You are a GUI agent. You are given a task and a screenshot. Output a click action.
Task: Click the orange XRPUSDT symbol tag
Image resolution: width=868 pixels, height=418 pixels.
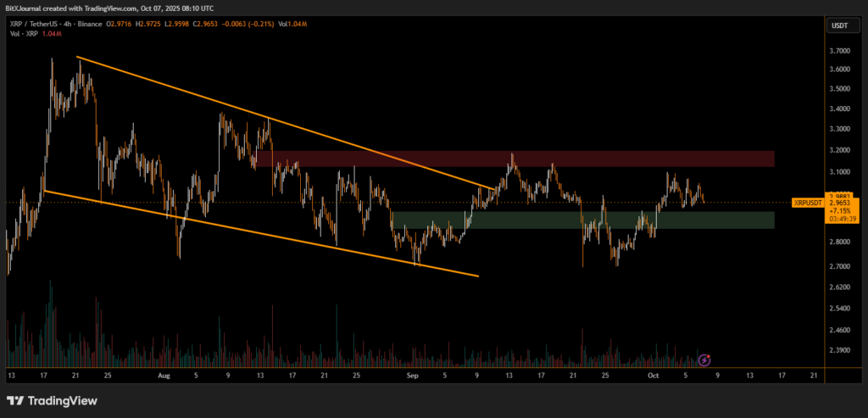[806, 203]
